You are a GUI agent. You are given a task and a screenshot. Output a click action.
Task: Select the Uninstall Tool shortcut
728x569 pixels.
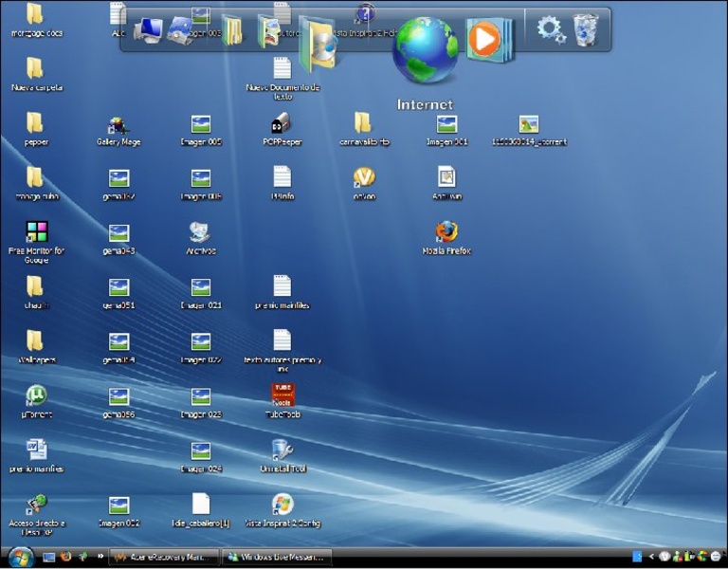click(282, 450)
